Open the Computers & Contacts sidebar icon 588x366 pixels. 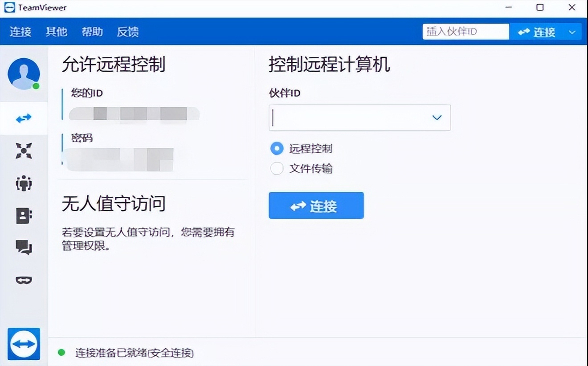tap(24, 216)
